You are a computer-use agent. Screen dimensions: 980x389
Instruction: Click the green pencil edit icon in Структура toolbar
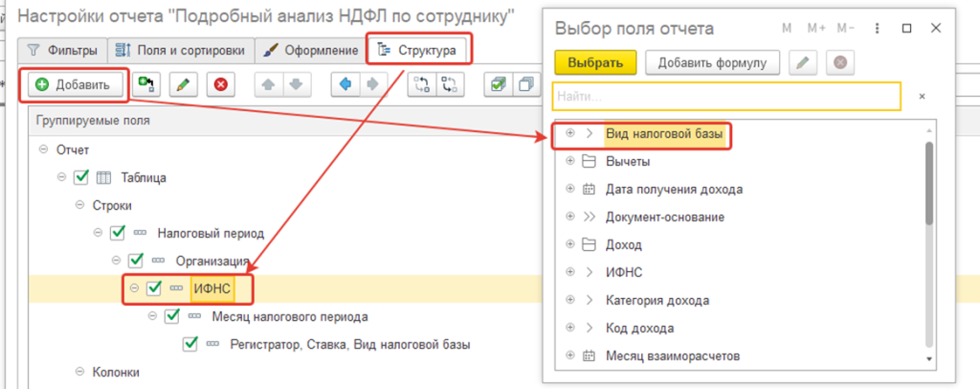pos(183,84)
